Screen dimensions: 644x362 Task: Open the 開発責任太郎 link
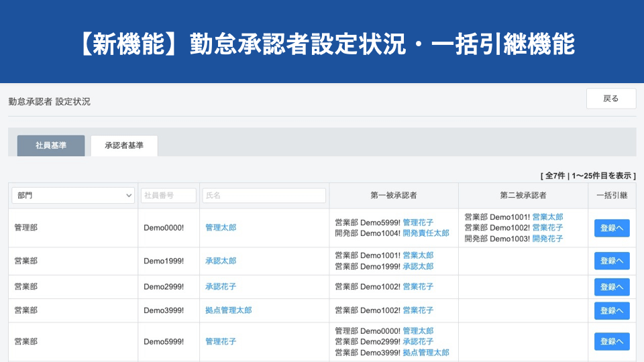click(x=426, y=233)
